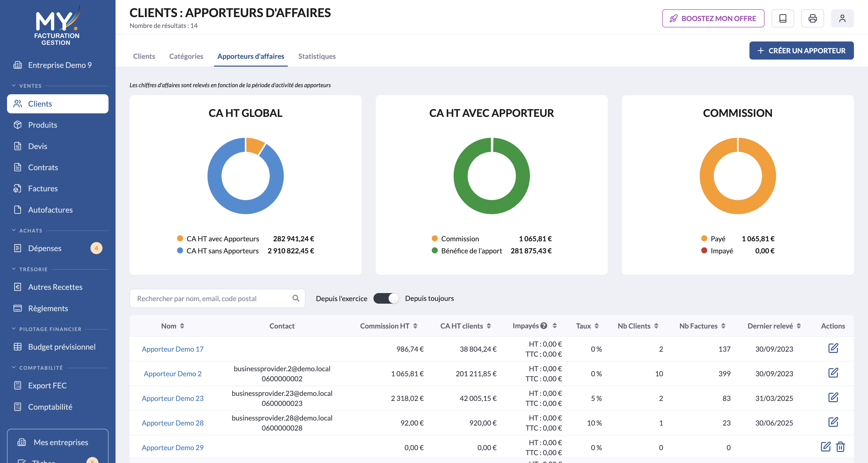Image resolution: width=868 pixels, height=463 pixels.
Task: Click the CA HT Global donut chart
Action: (246, 176)
